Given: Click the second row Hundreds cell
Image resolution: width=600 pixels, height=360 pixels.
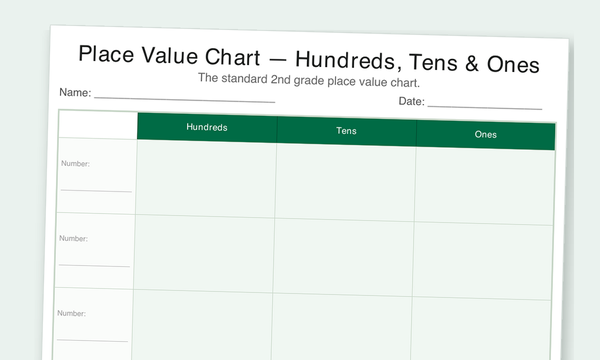Looking at the screenshot, I should 204,254.
